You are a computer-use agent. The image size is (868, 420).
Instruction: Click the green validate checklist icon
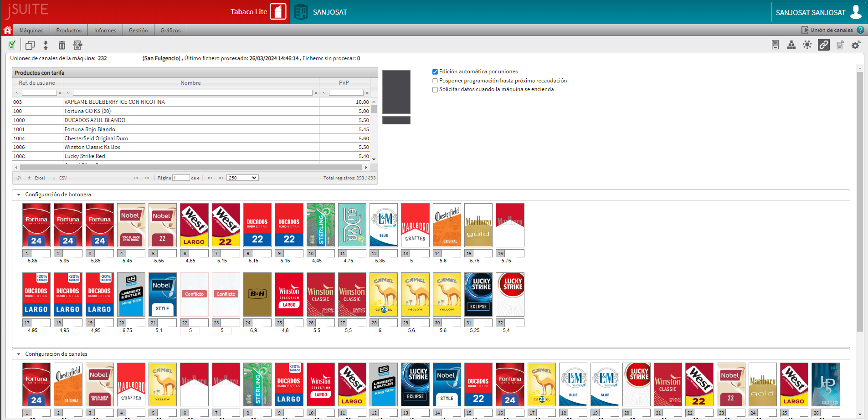tap(12, 45)
